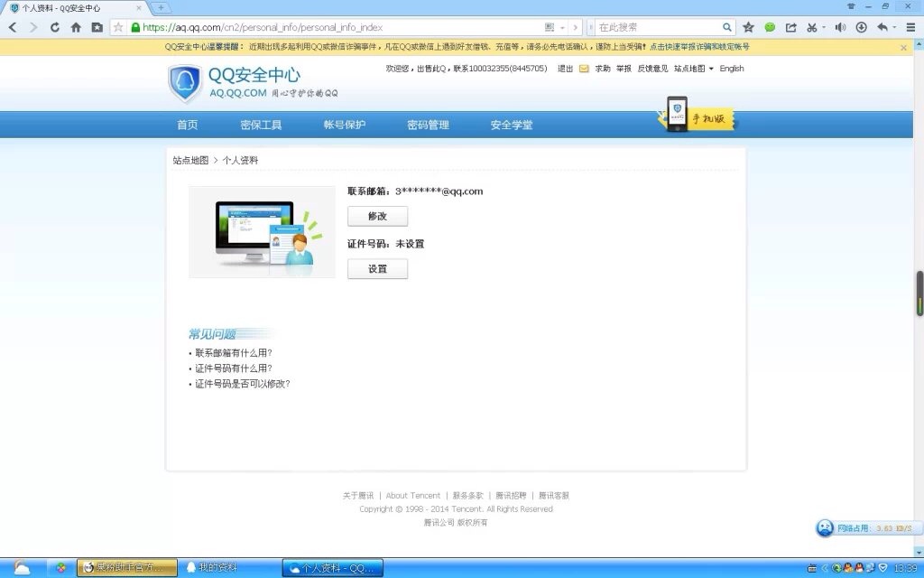Image resolution: width=924 pixels, height=578 pixels.
Task: Go forward with the browser forward arrow
Action: click(33, 27)
